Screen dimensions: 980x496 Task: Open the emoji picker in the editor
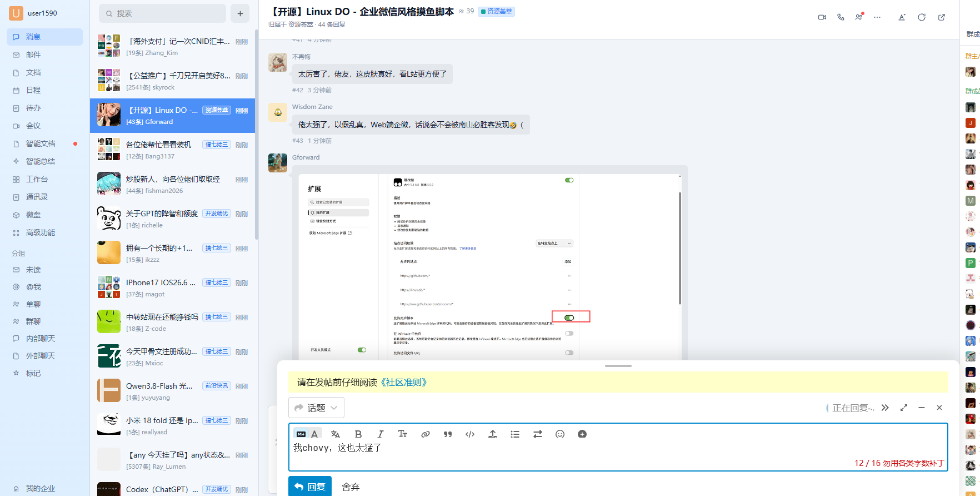click(560, 434)
